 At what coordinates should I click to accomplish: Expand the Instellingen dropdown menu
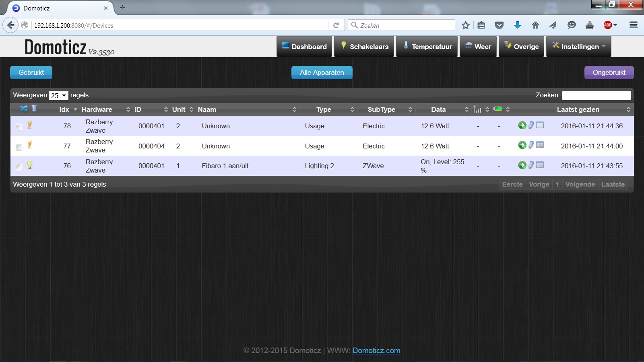578,47
